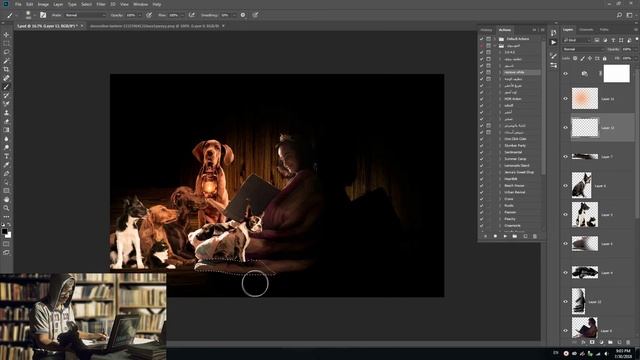Select the Crop tool

tap(6, 69)
